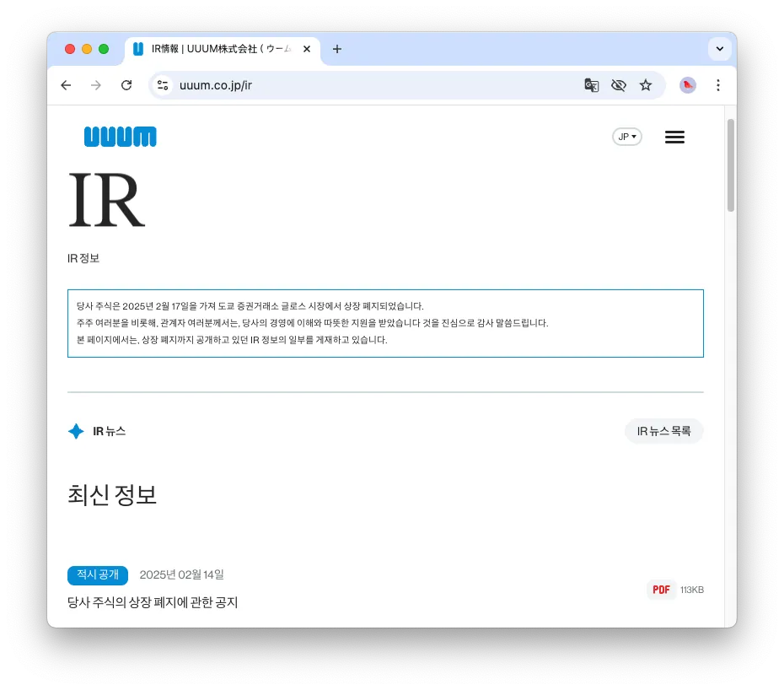Viewport: 784px width, 690px height.
Task: Click the 113KB file size text
Action: click(691, 590)
